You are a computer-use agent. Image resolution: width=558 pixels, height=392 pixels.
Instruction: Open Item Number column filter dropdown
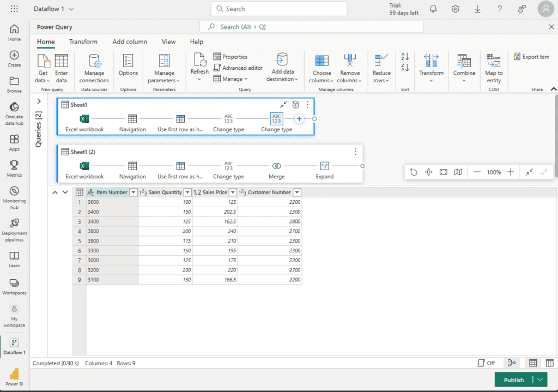click(134, 192)
